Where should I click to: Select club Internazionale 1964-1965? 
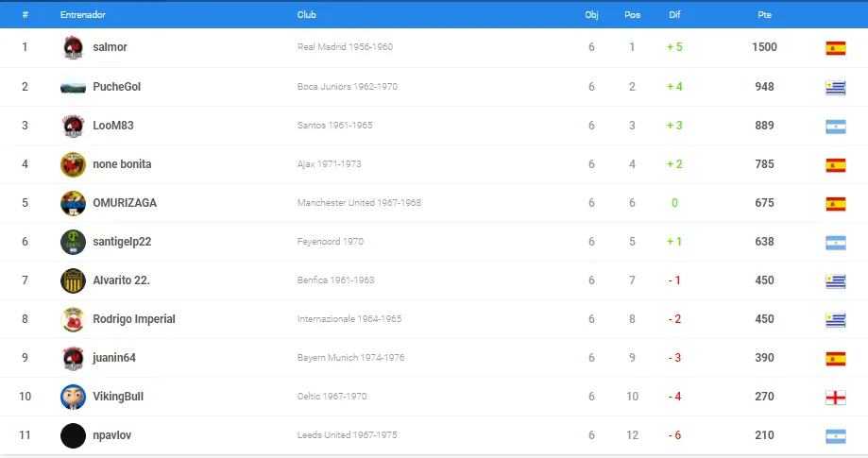349,319
